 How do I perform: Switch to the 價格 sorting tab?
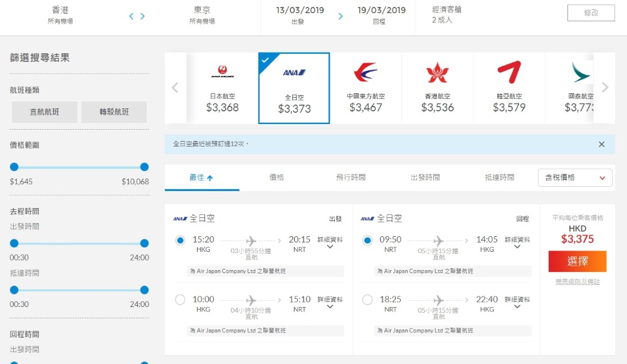pos(277,178)
